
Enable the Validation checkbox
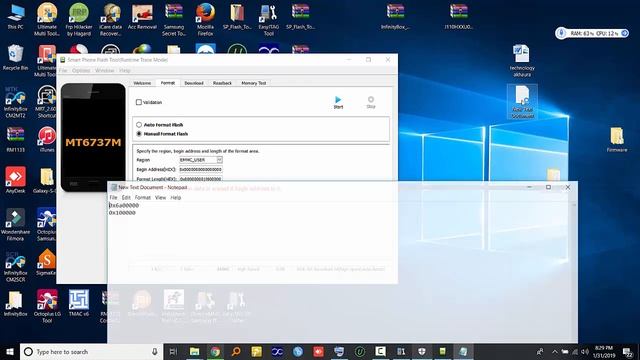click(x=139, y=102)
